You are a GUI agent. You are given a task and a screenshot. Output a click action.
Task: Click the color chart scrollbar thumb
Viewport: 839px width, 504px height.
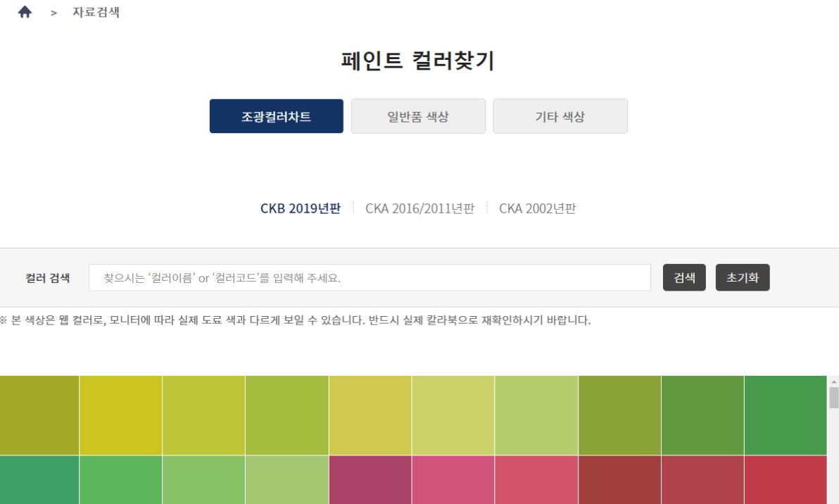tap(833, 398)
